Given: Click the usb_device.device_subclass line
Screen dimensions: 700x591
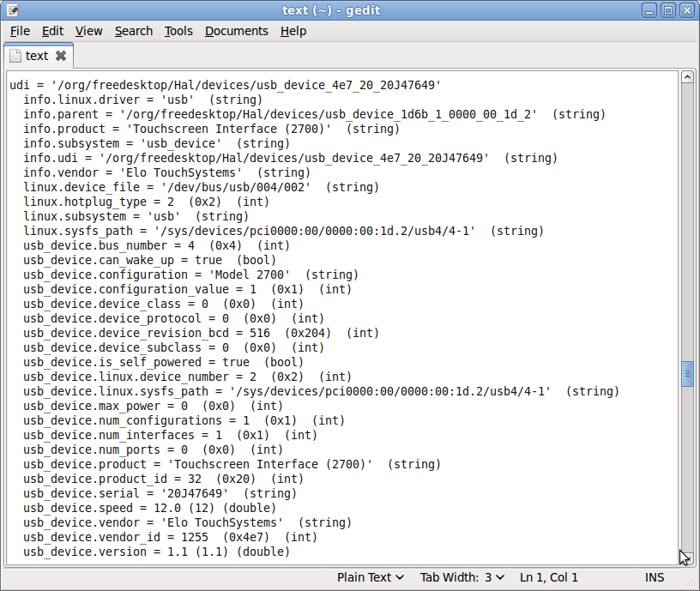Looking at the screenshot, I should pos(173,347).
